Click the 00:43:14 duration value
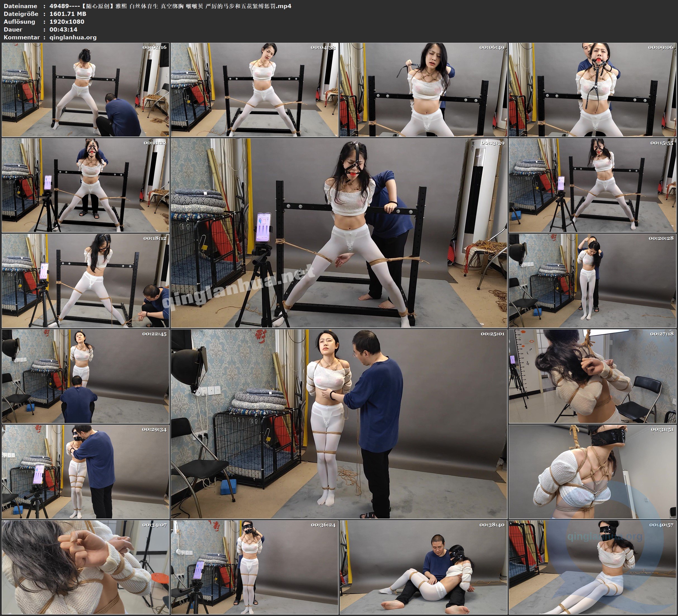This screenshot has width=678, height=616. 63,29
